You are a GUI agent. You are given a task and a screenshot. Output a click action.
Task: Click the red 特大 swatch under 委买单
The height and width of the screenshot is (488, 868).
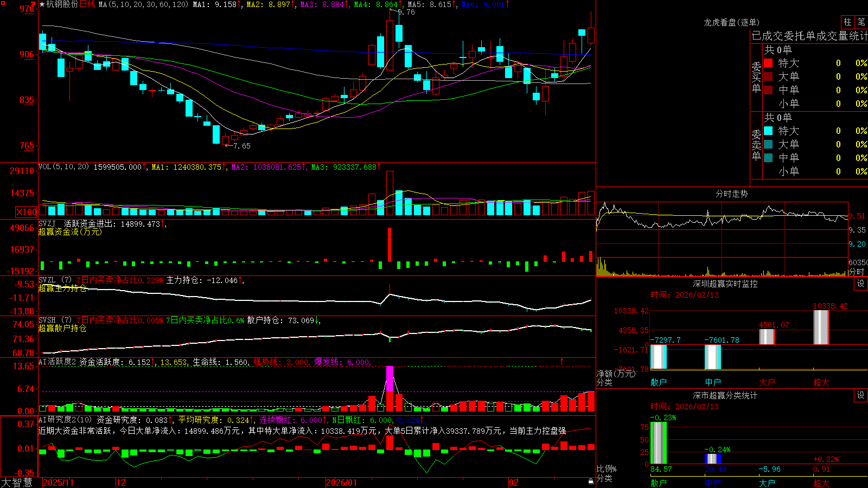tap(768, 63)
